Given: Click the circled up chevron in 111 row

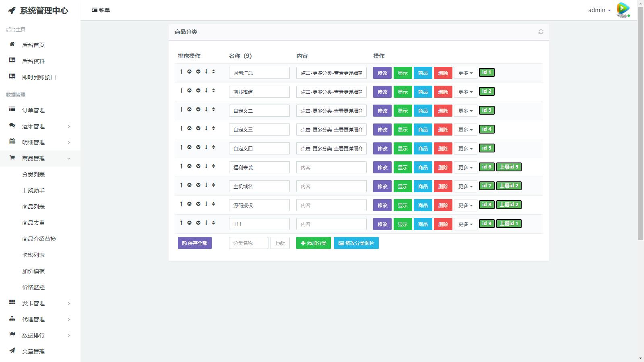Looking at the screenshot, I should 189,223.
